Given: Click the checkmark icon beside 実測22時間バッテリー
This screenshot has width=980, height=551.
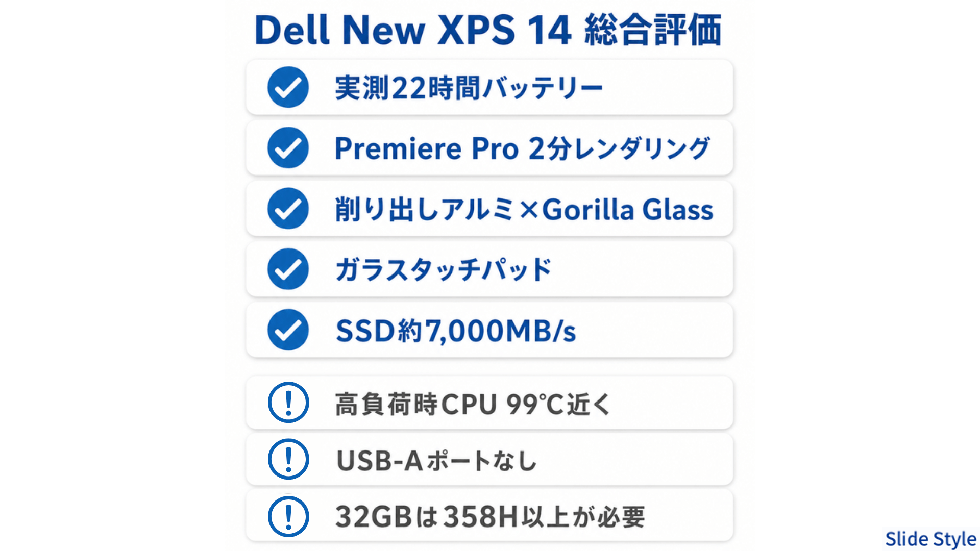Looking at the screenshot, I should (x=288, y=87).
